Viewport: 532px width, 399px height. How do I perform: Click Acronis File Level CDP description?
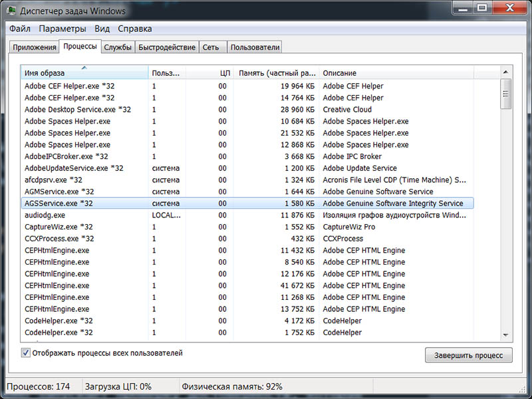(x=394, y=180)
